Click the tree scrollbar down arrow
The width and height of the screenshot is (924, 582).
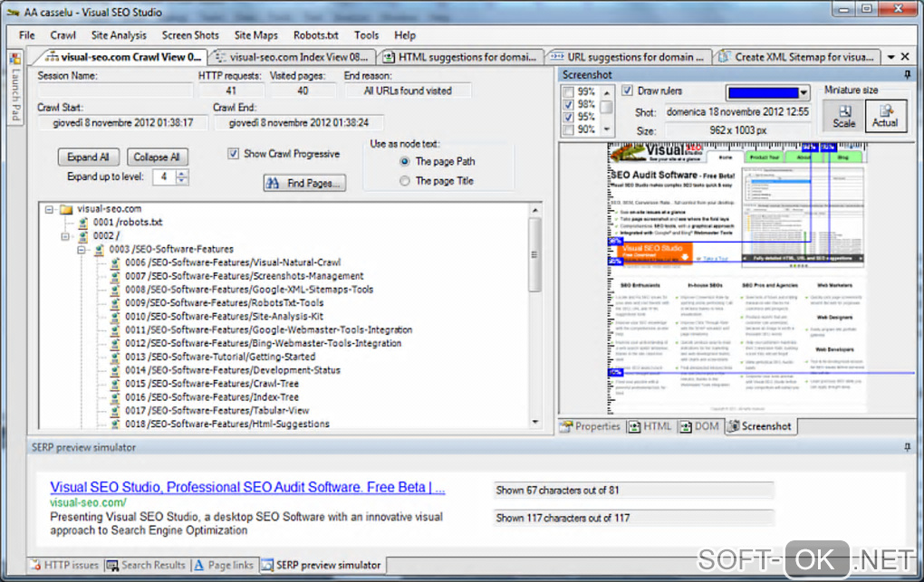535,422
